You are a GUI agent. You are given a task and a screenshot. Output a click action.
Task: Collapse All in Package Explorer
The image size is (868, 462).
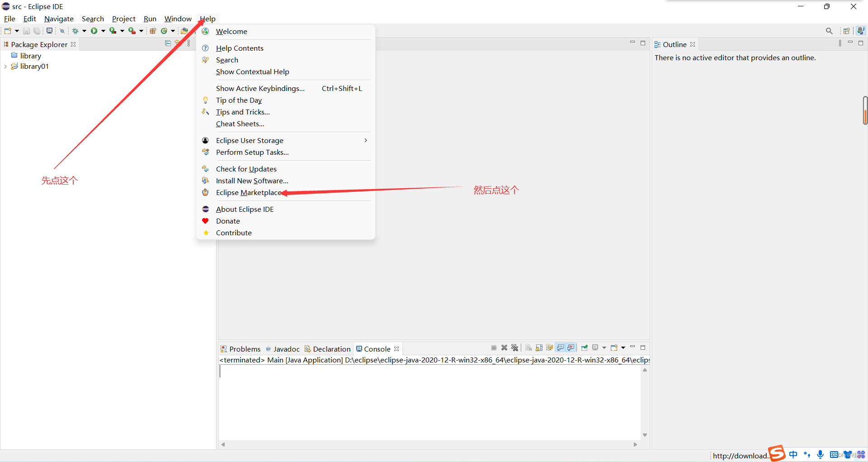(168, 43)
